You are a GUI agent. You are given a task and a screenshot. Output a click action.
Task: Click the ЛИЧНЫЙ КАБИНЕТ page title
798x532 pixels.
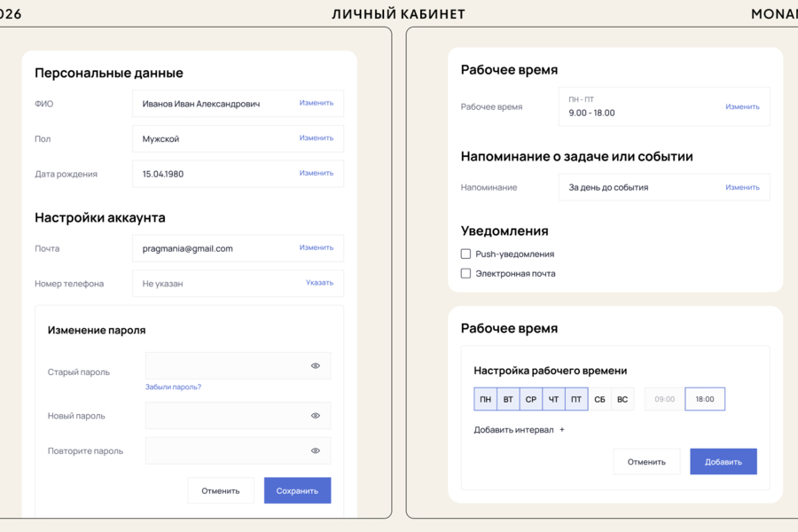398,14
